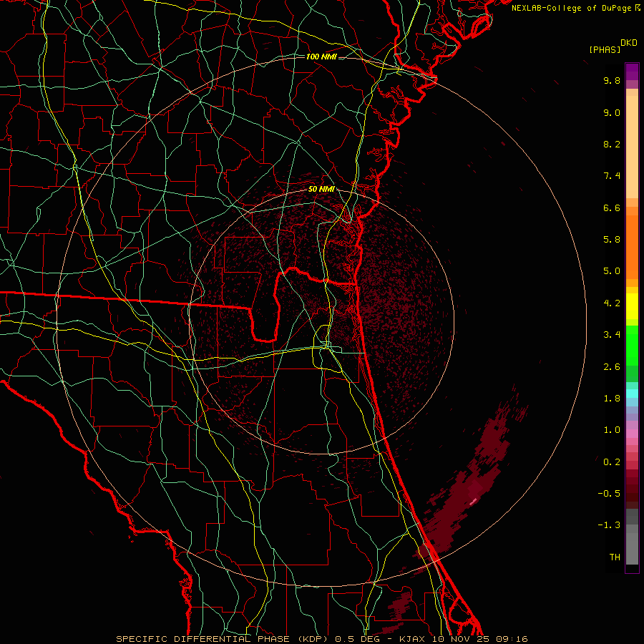Select the 0.2 value on the scale
This screenshot has width=644, height=644.
pyautogui.click(x=612, y=462)
